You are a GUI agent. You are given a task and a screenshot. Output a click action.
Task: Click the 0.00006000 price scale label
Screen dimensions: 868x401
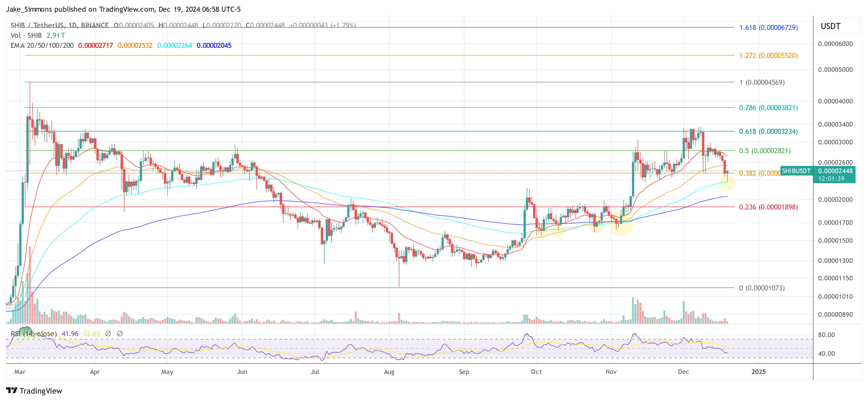pyautogui.click(x=835, y=44)
